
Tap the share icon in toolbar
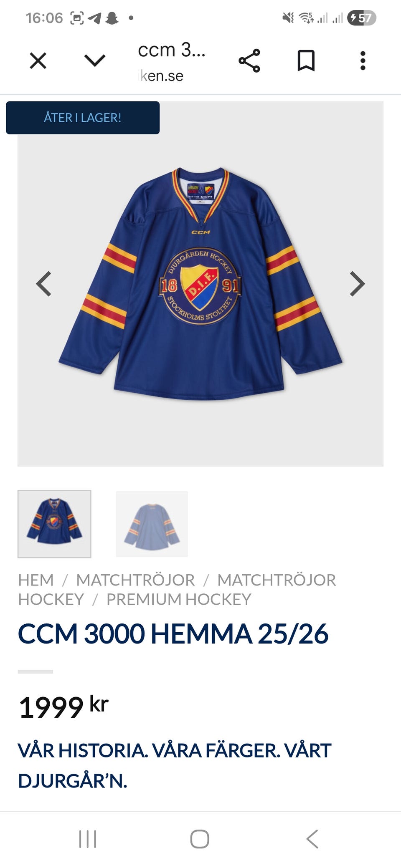click(x=249, y=61)
